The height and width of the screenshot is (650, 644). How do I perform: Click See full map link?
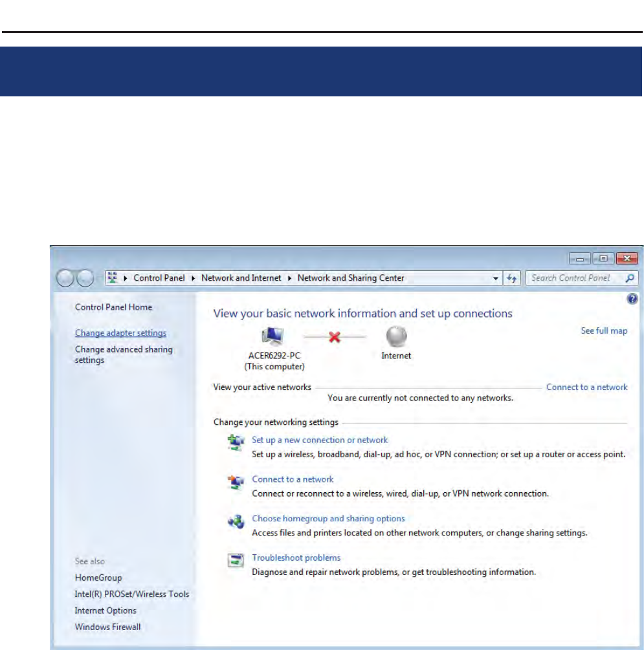click(604, 330)
